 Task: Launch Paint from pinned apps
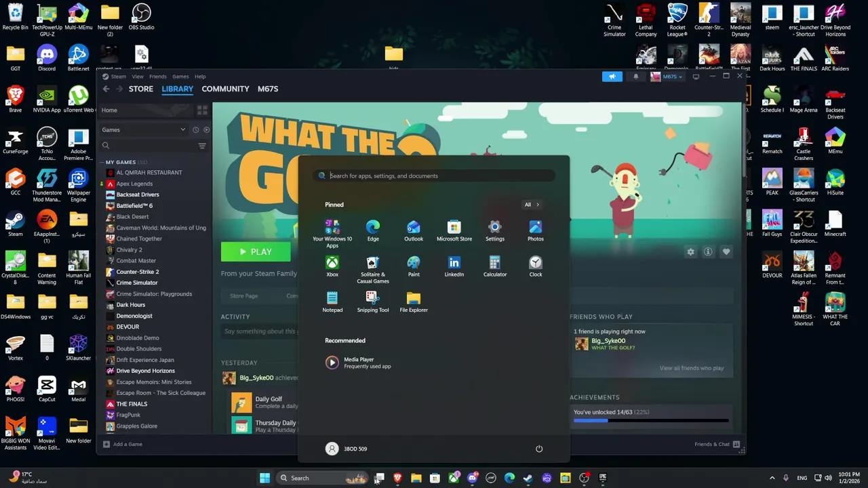(414, 266)
